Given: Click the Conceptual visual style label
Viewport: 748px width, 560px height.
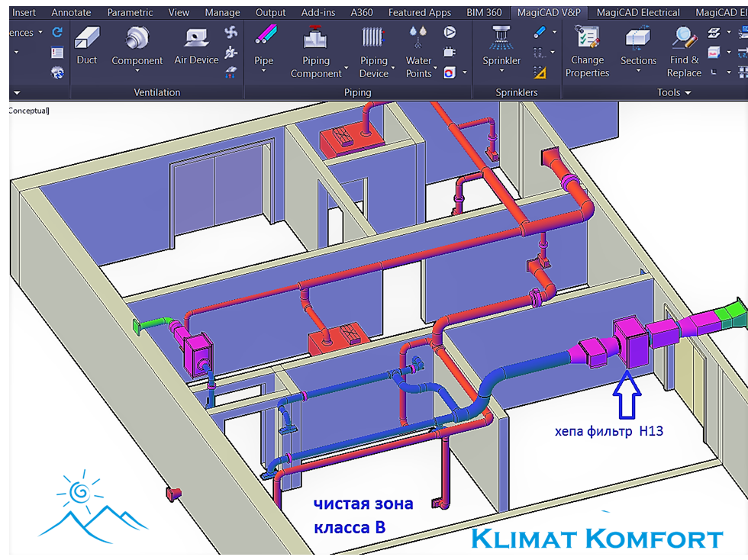Looking at the screenshot, I should pyautogui.click(x=28, y=111).
